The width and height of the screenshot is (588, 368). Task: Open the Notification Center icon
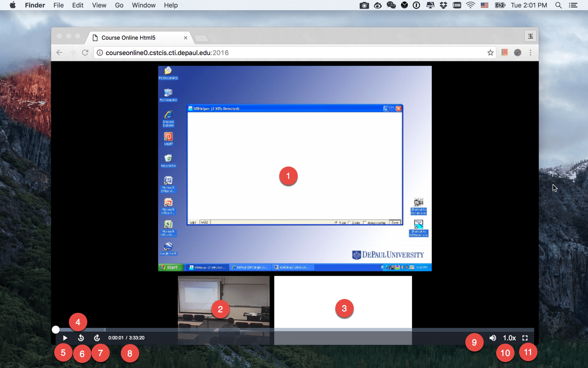tap(573, 5)
